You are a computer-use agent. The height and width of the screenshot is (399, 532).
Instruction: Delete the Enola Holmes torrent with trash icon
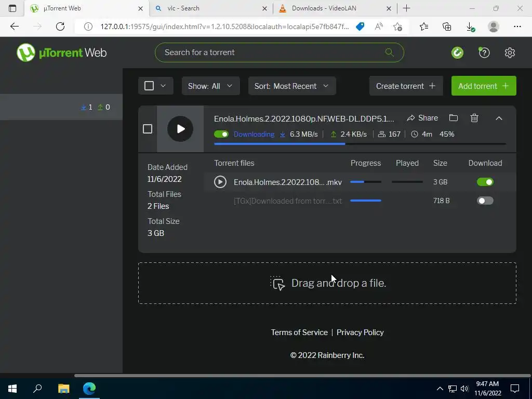coord(474,118)
